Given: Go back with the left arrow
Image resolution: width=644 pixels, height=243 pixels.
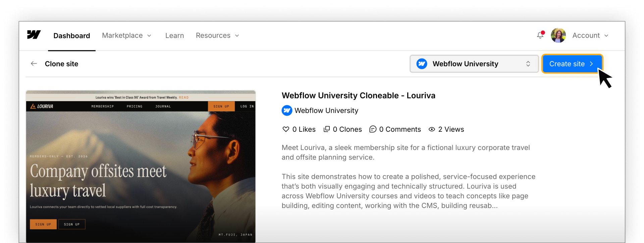Looking at the screenshot, I should 34,64.
